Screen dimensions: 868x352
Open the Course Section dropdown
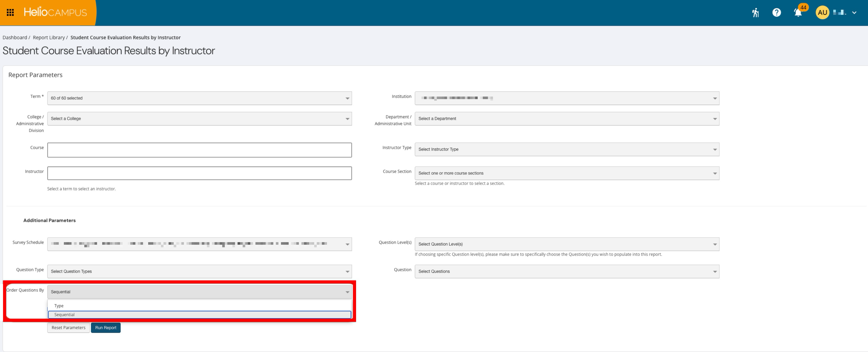[567, 173]
